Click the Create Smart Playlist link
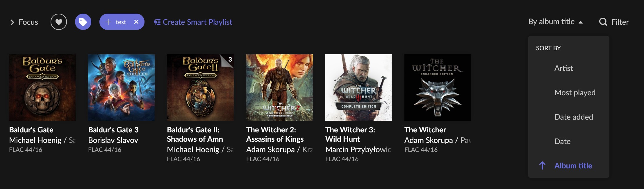Viewport: 644px width, 189px height. [197, 22]
